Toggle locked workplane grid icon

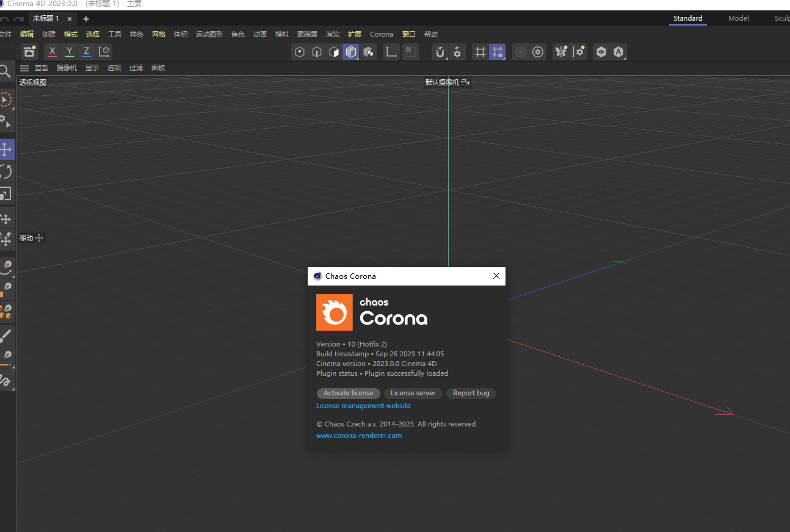[498, 52]
